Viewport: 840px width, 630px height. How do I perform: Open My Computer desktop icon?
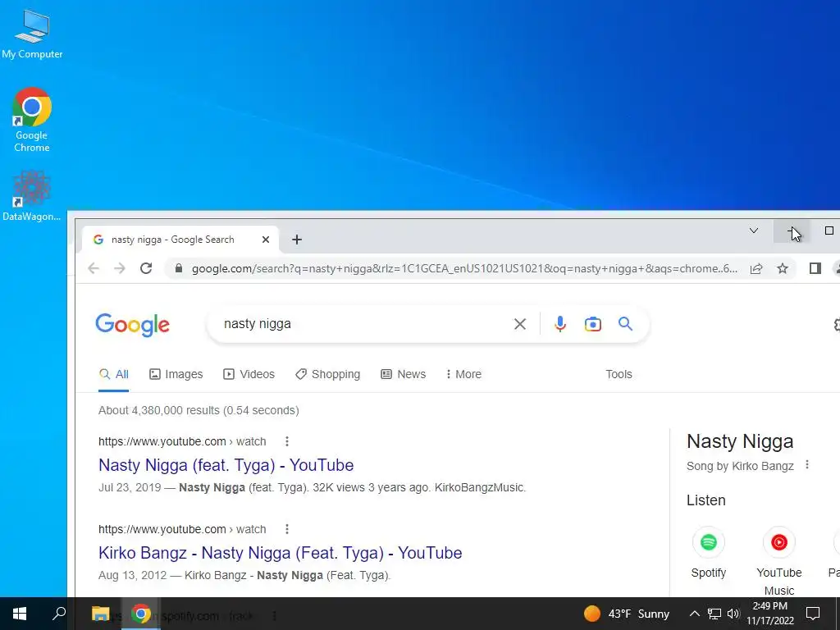click(x=32, y=34)
